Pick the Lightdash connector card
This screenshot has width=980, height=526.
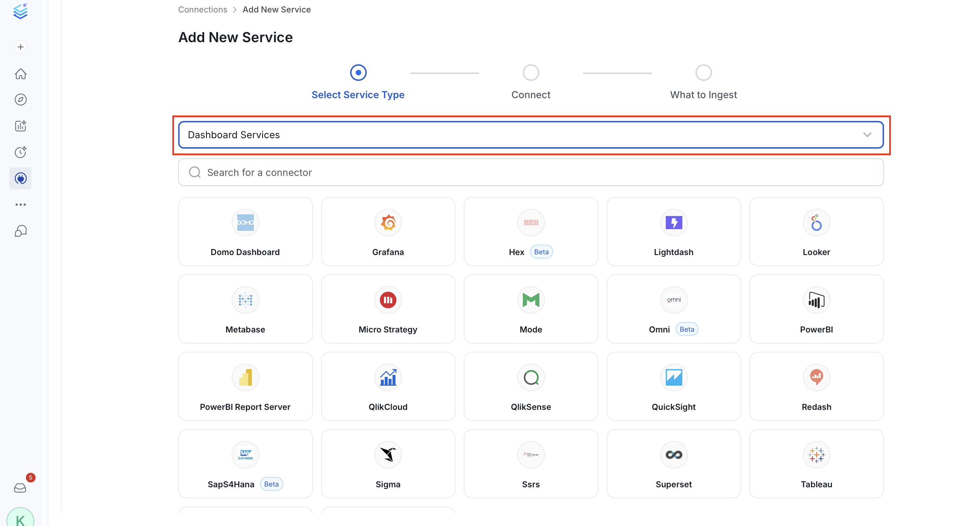coord(674,232)
